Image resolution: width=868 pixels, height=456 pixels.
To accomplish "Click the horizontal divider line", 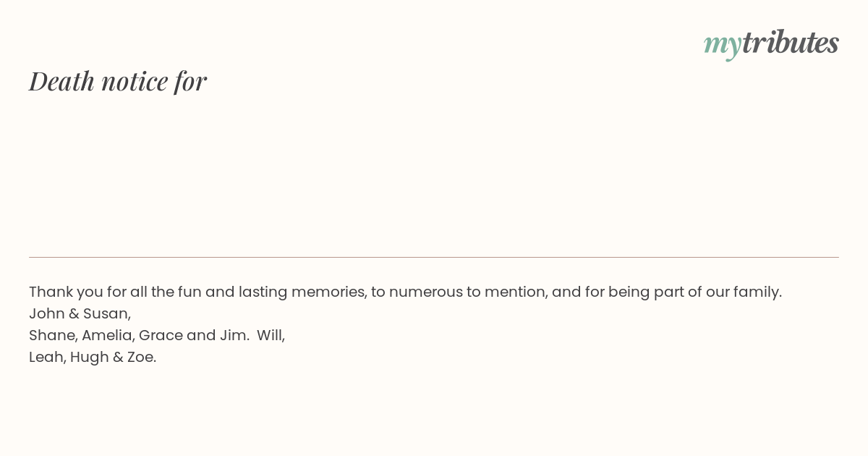I will pos(434,257).
